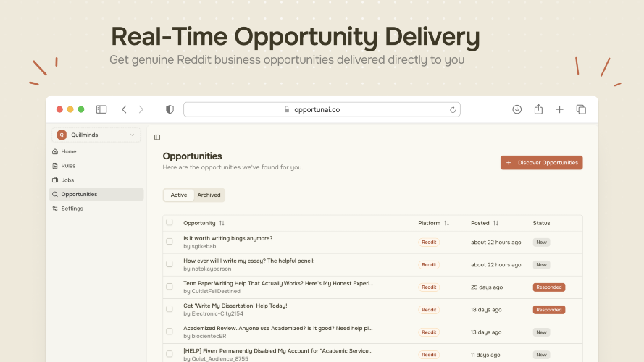Switch to the Archived tab
Image resolution: width=644 pixels, height=362 pixels.
tap(209, 195)
